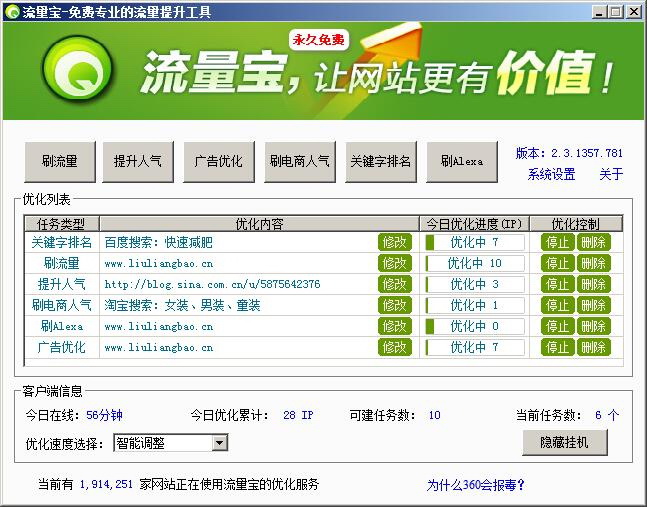The image size is (647, 507).
Task: Click the 1,914,251 website count
Action: coord(106,484)
